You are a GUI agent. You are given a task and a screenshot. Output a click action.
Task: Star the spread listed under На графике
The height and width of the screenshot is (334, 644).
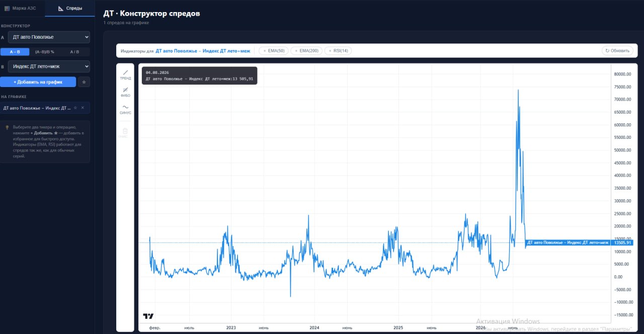tap(75, 108)
